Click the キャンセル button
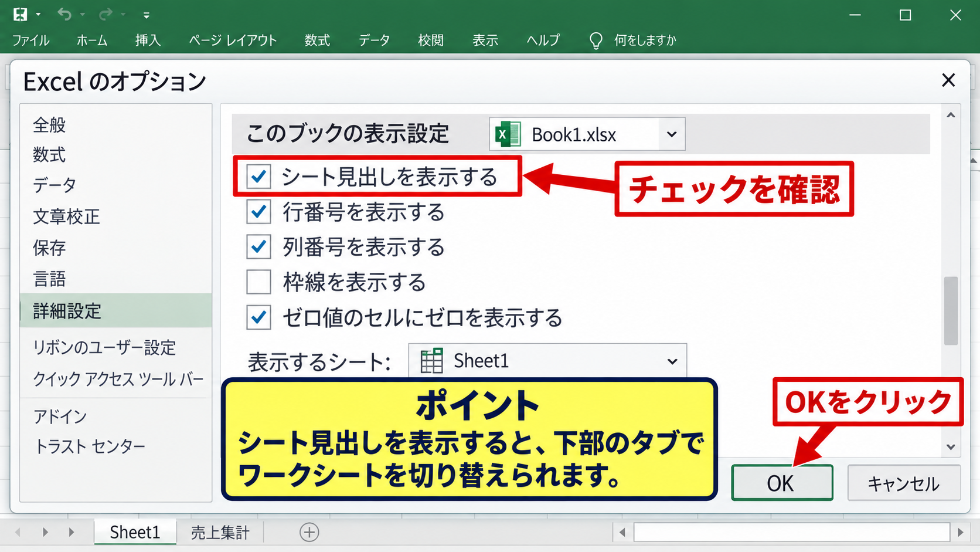Viewport: 980px width, 552px height. (904, 483)
